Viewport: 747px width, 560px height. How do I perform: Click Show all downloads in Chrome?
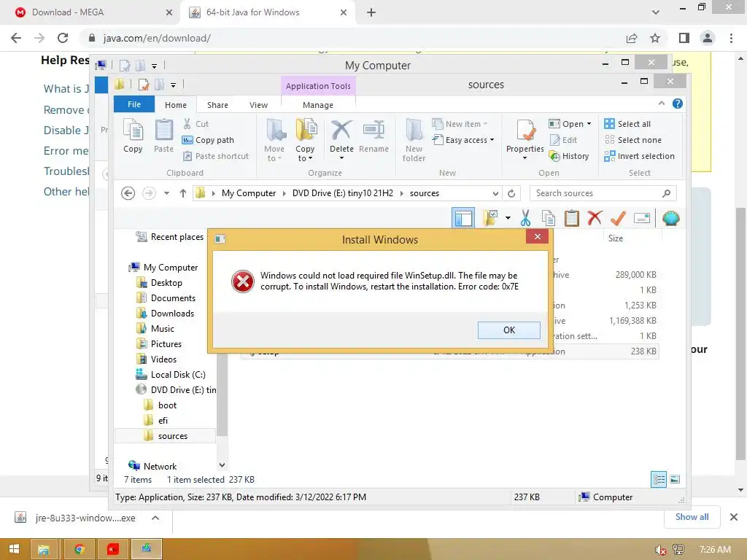pyautogui.click(x=692, y=517)
